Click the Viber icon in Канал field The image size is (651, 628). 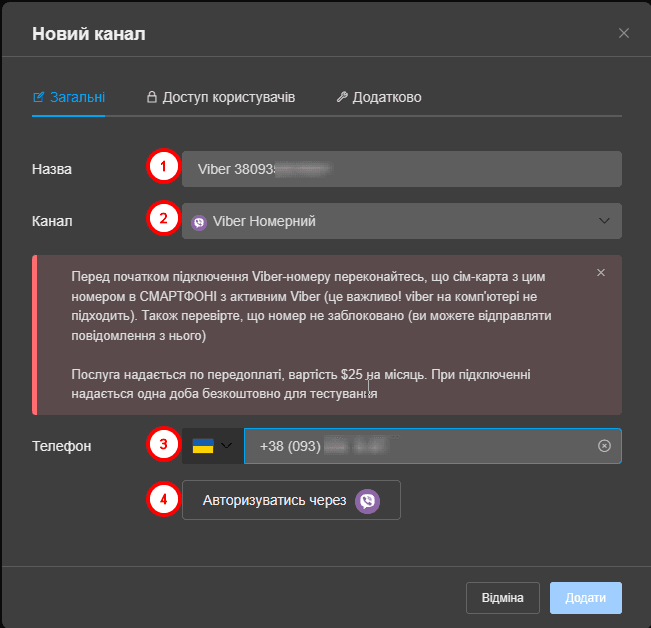click(x=199, y=222)
